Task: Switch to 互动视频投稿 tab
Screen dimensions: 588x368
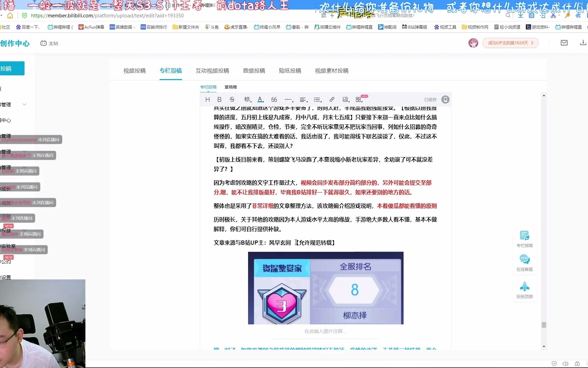Action: tap(212, 71)
